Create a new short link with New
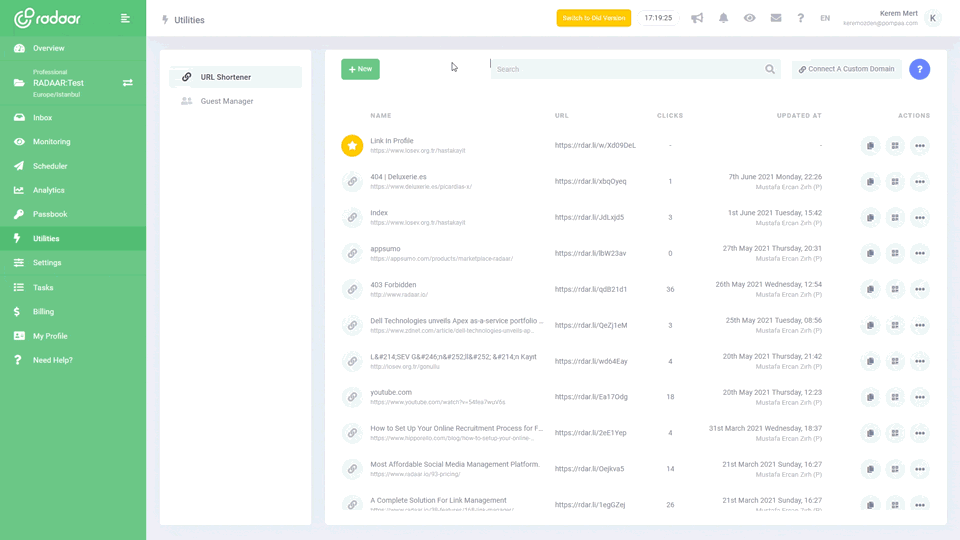 [x=360, y=69]
